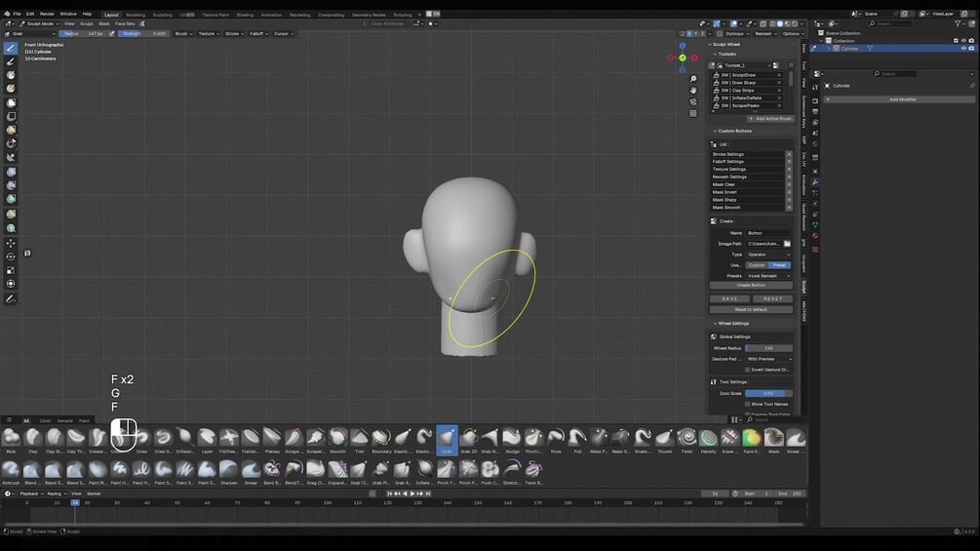Image resolution: width=980 pixels, height=551 pixels.
Task: Collapse the Wheel Settings section
Action: point(730,323)
